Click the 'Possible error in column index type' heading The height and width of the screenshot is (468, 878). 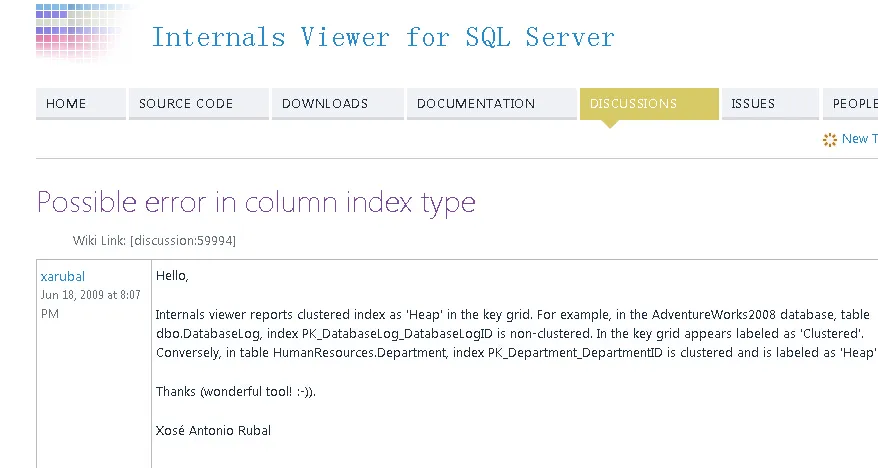tap(256, 202)
